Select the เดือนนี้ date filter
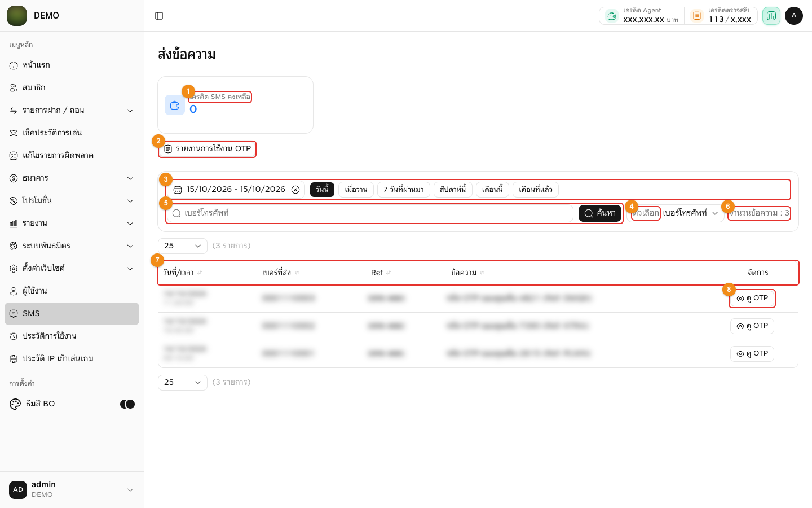This screenshot has height=508, width=812. 492,190
